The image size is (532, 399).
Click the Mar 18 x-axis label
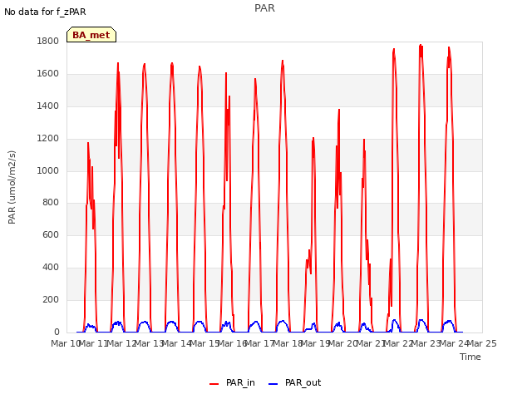click(x=288, y=343)
